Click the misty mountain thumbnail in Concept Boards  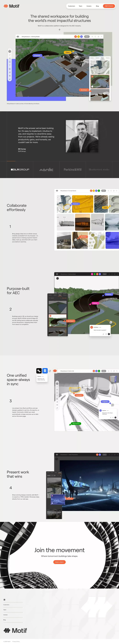112,222
